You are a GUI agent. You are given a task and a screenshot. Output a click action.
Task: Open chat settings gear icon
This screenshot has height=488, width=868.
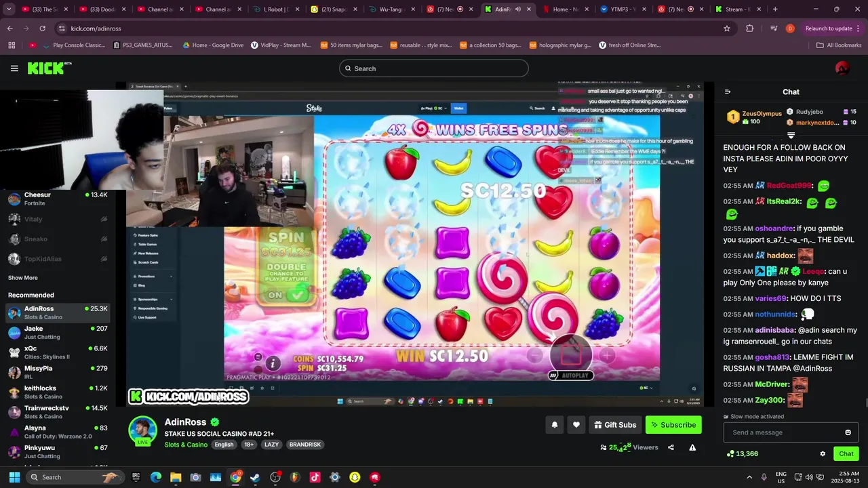[x=823, y=453]
